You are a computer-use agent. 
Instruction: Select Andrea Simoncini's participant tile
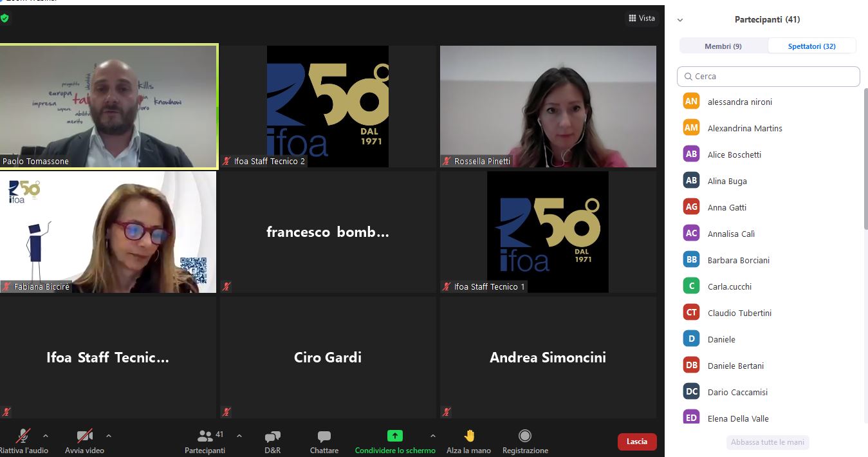point(548,357)
